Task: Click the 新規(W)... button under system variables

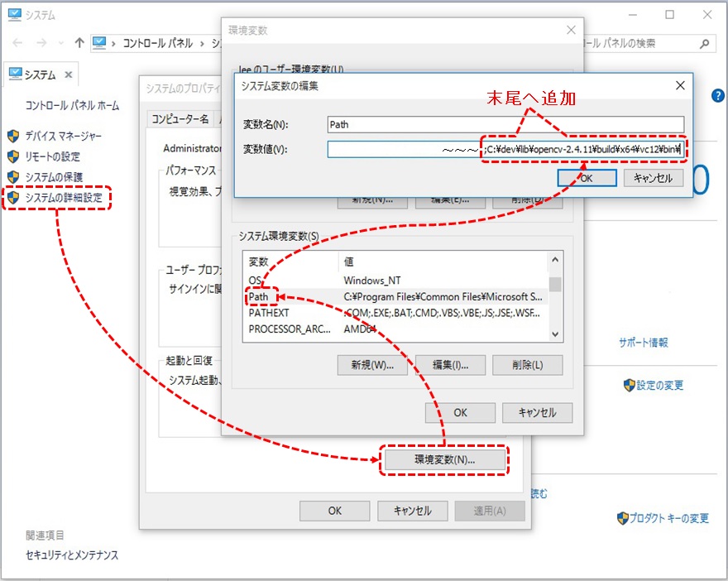Action: point(371,364)
